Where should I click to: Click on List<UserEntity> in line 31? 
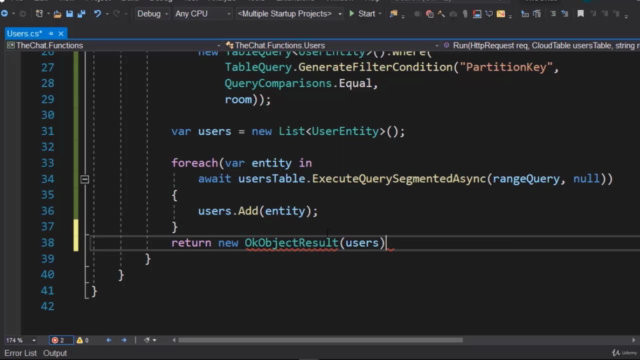pos(332,131)
